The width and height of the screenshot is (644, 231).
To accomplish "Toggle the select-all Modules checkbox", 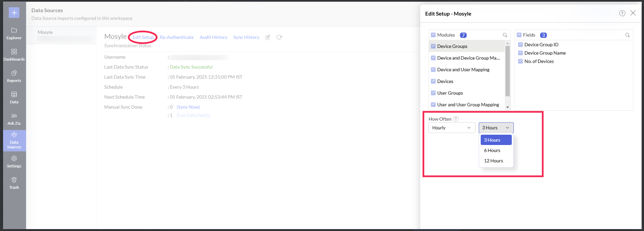I will [x=433, y=35].
